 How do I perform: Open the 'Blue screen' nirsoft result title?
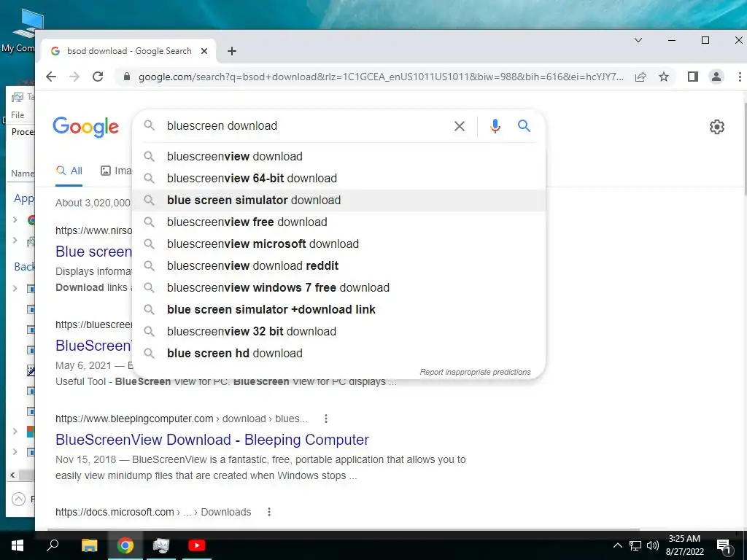(93, 252)
